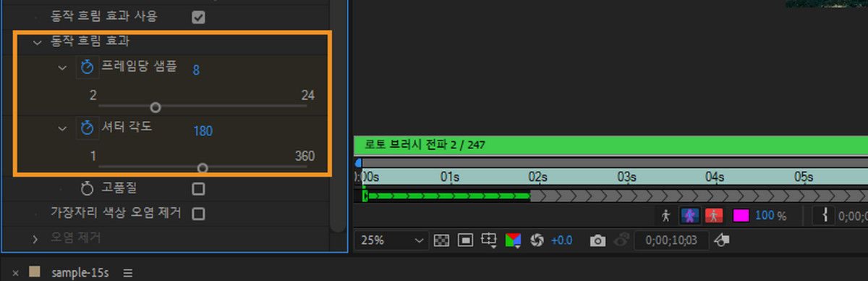Click the in-point bracket button
This screenshot has width=868, height=281.
coord(825,215)
